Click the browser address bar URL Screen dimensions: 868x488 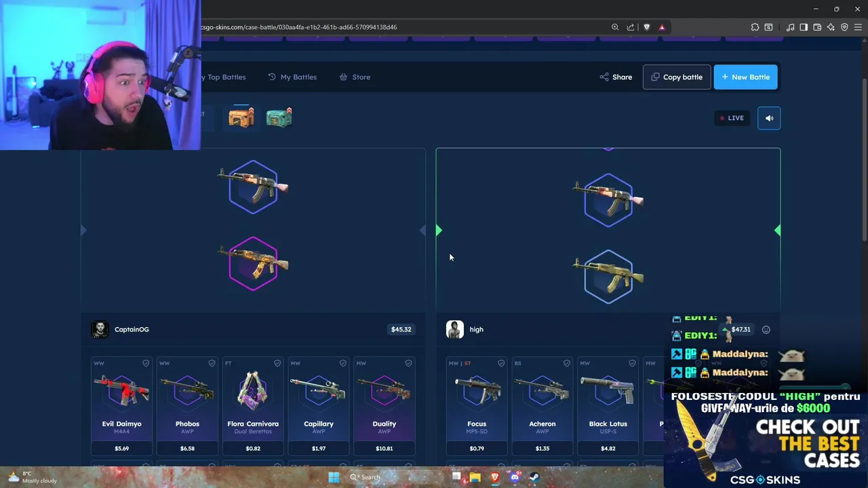[298, 27]
